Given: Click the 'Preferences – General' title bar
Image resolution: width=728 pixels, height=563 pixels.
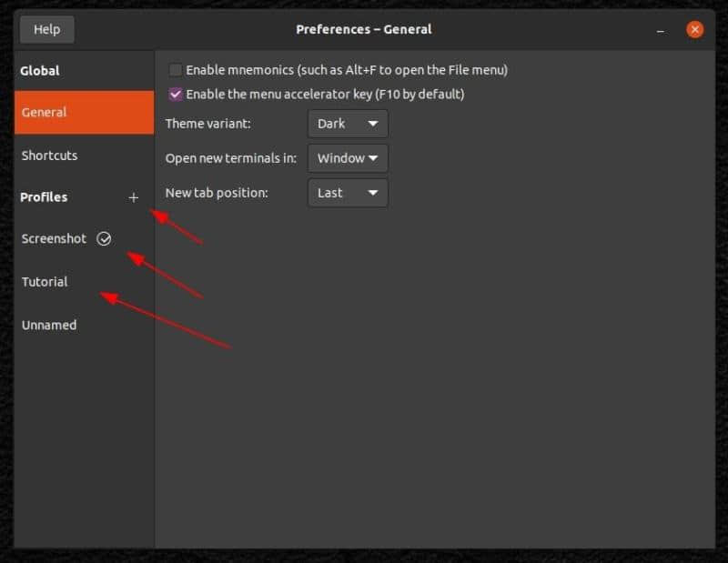Looking at the screenshot, I should (x=364, y=29).
